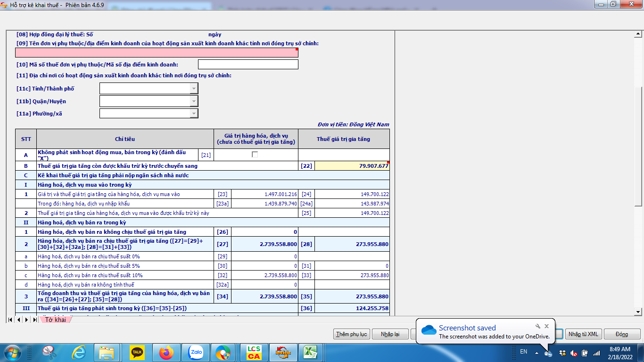Open Excel from the taskbar
644x362 pixels.
tap(310, 352)
